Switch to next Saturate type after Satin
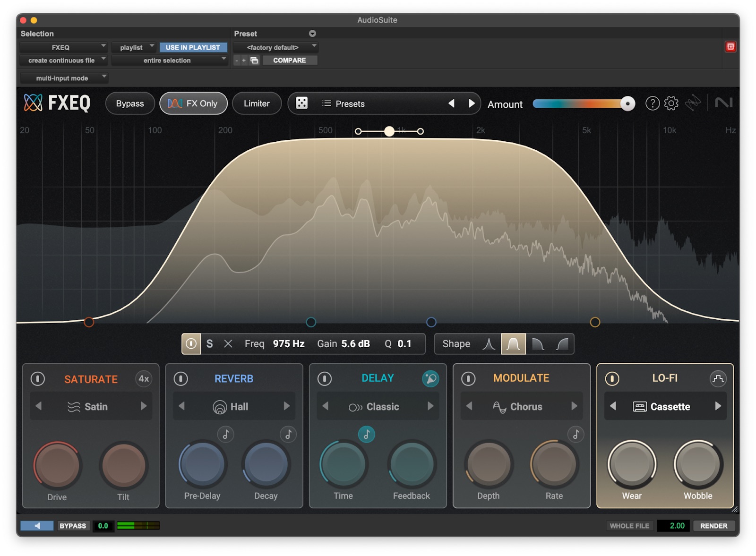Viewport: 756px width, 556px height. click(x=143, y=406)
